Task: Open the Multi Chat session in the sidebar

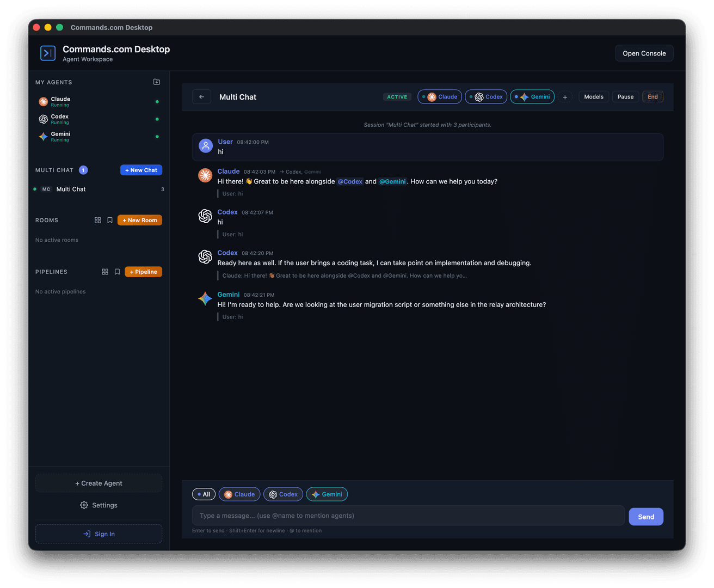Action: point(99,189)
